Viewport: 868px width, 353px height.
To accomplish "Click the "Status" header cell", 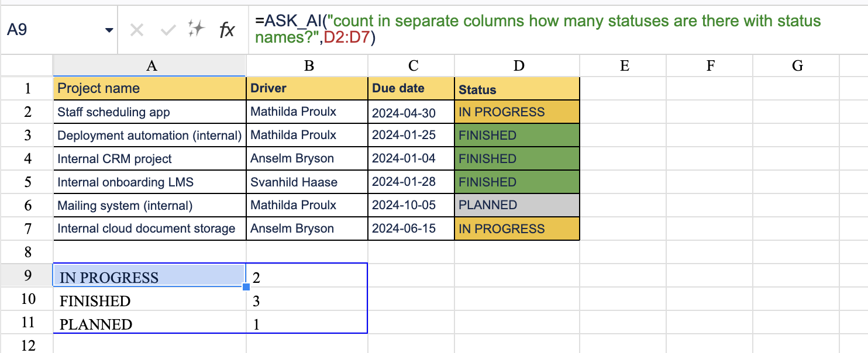I will 517,88.
